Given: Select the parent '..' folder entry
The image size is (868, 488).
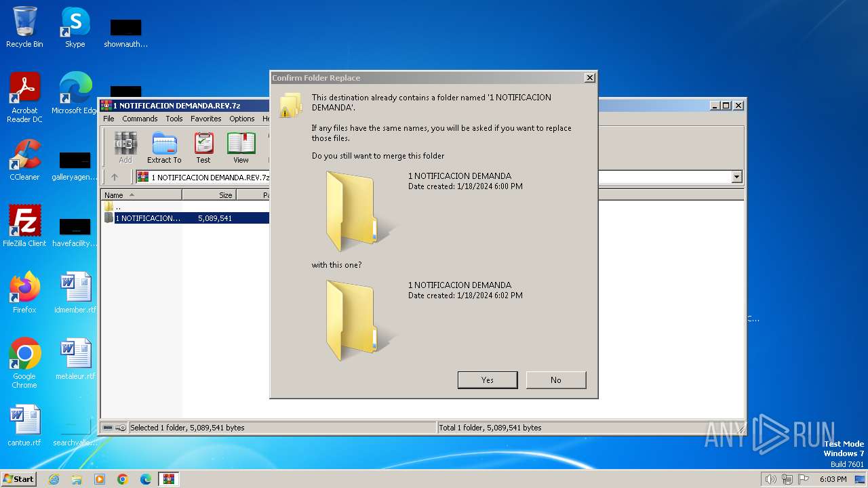Looking at the screenshot, I should point(113,206).
